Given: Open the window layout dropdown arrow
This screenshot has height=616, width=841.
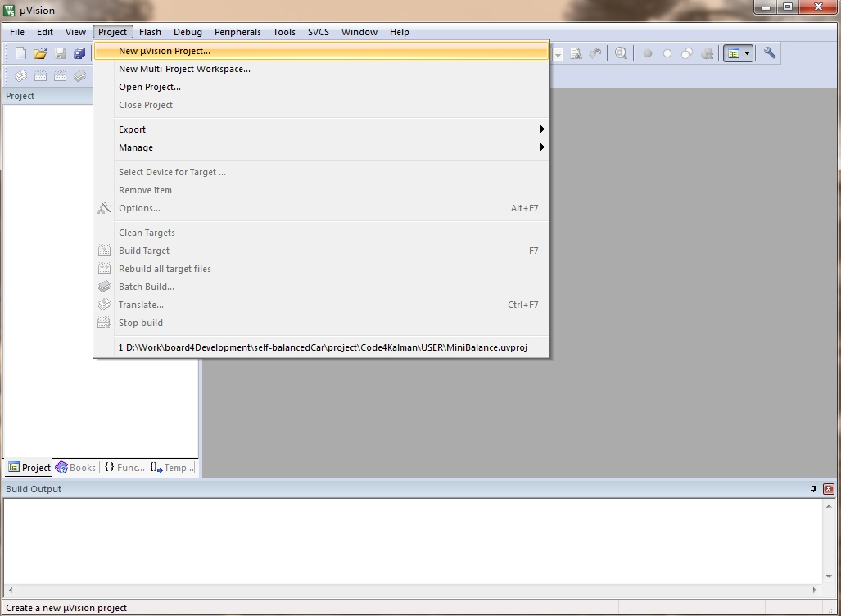Looking at the screenshot, I should (x=747, y=53).
